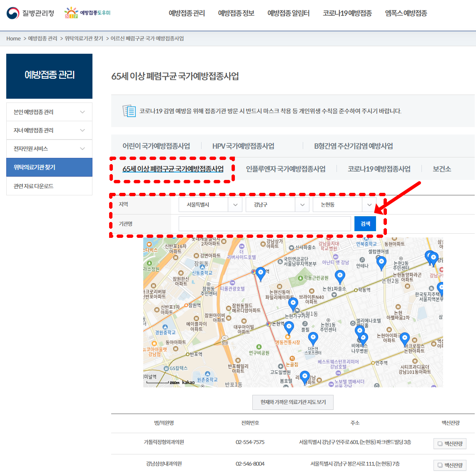
Task: Click 예방접종 관리 breadcrumb link
Action: pyautogui.click(x=42, y=39)
